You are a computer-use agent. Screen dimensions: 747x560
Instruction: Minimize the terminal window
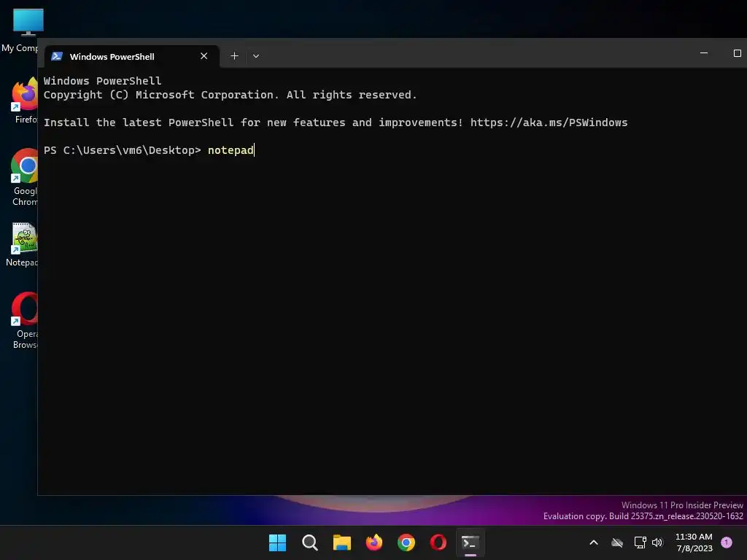[704, 52]
